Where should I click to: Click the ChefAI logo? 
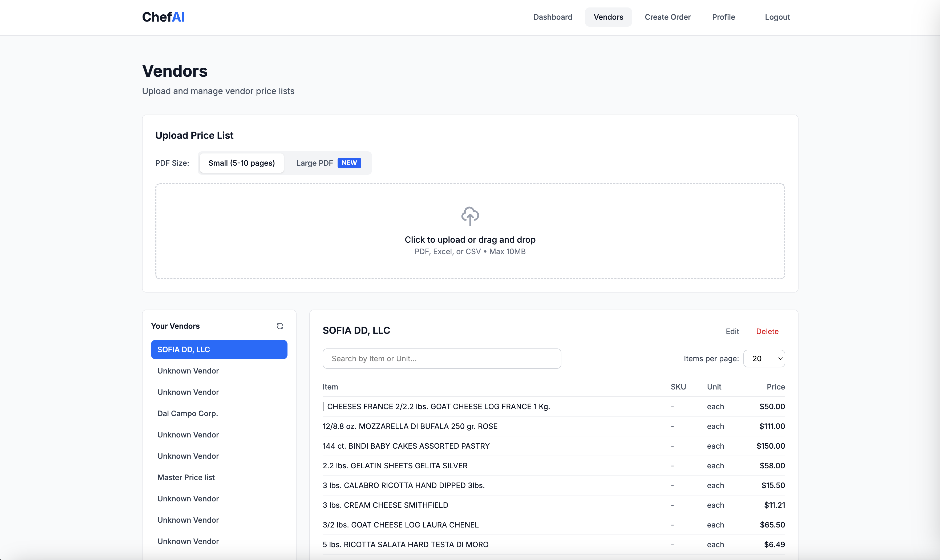pos(163,17)
